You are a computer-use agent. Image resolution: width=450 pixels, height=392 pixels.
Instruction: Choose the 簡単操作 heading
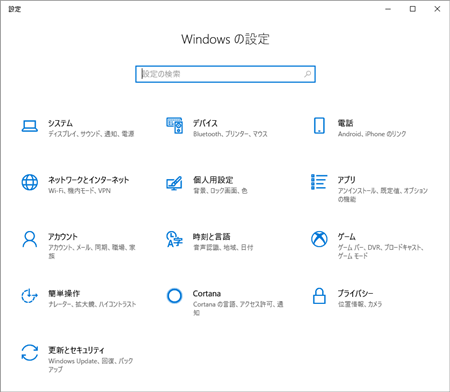tap(64, 293)
